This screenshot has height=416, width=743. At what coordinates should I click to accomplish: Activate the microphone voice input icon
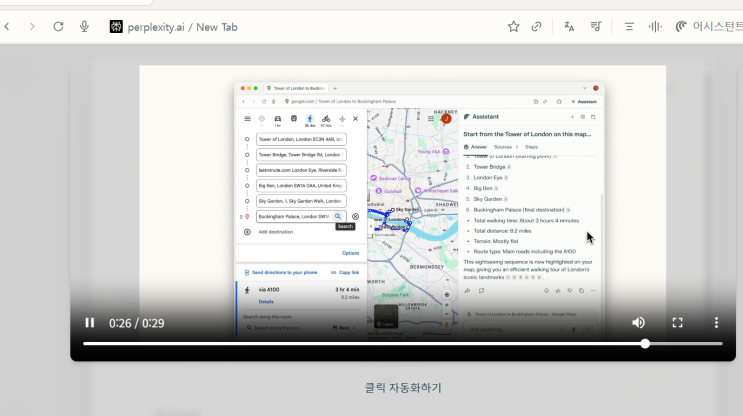click(x=84, y=27)
